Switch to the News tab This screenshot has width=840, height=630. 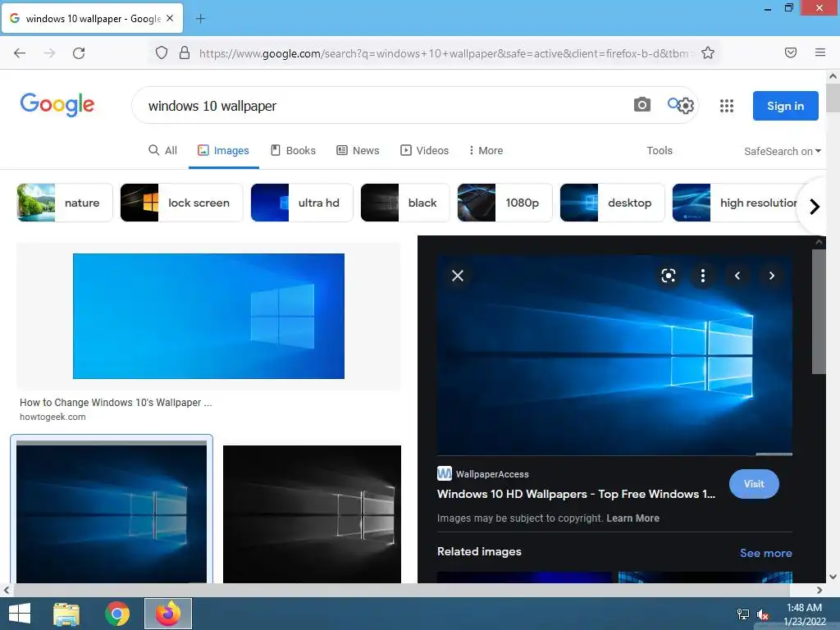tap(358, 151)
